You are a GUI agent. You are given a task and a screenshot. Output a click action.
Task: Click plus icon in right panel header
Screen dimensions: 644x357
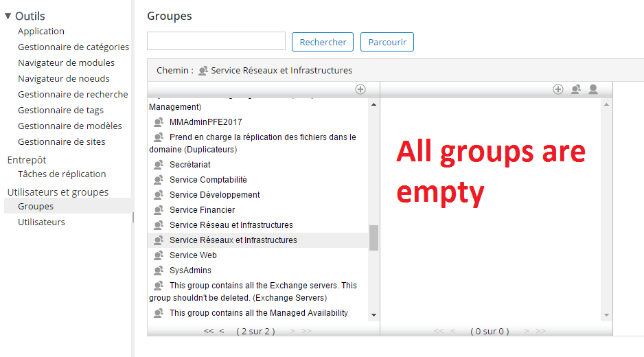[557, 89]
